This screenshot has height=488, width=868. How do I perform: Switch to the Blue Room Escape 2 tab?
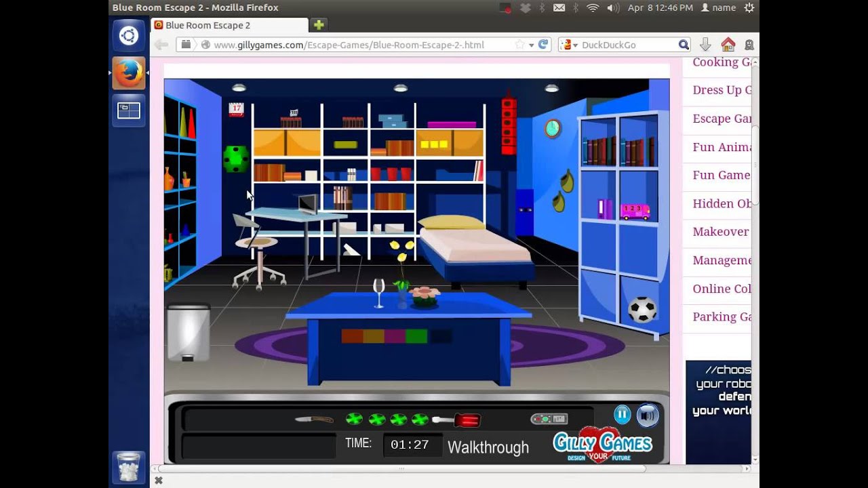pos(231,25)
